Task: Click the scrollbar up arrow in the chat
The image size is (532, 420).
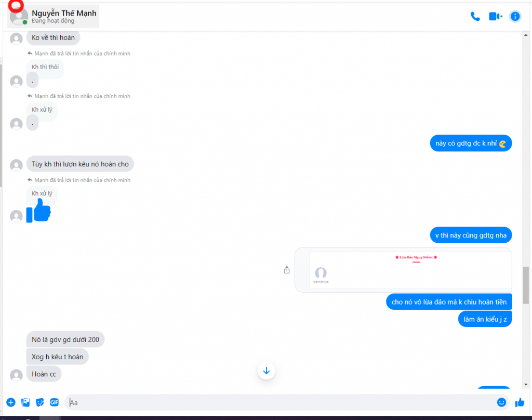Action: pos(526,35)
